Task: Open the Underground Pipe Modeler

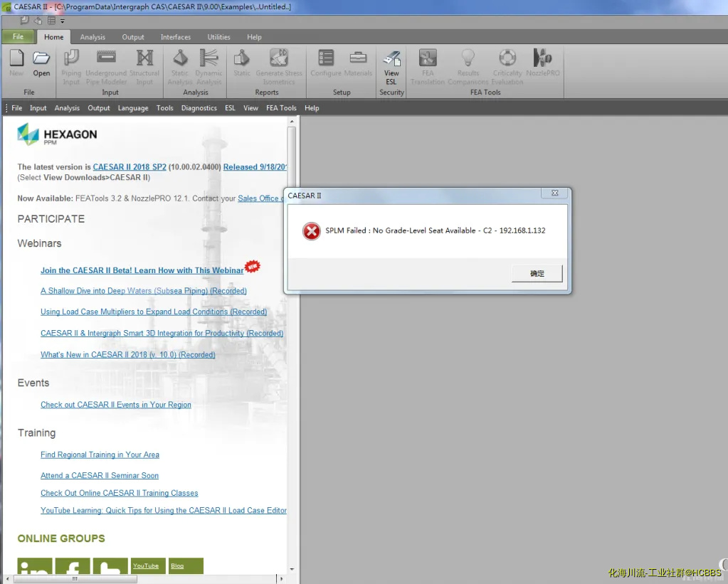Action: click(106, 68)
